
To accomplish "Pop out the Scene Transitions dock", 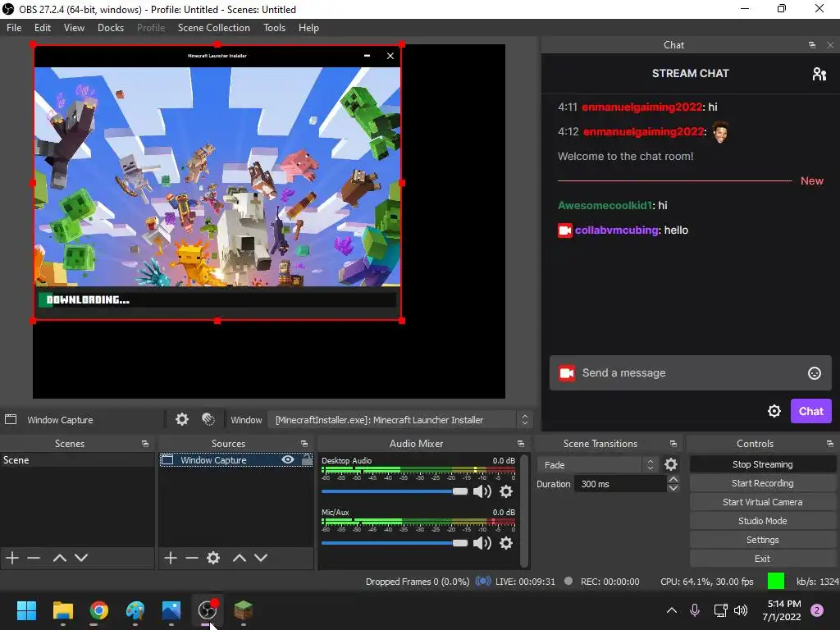I will point(673,444).
